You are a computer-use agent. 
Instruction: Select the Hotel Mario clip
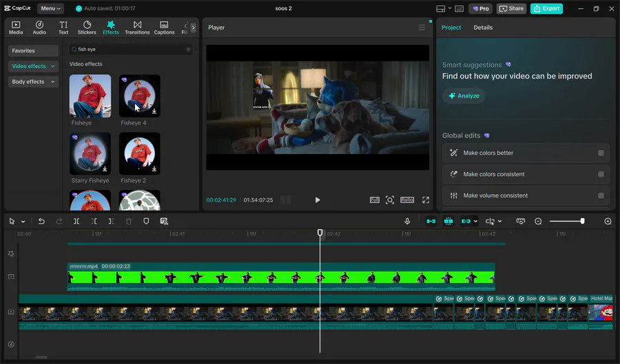[x=601, y=312]
